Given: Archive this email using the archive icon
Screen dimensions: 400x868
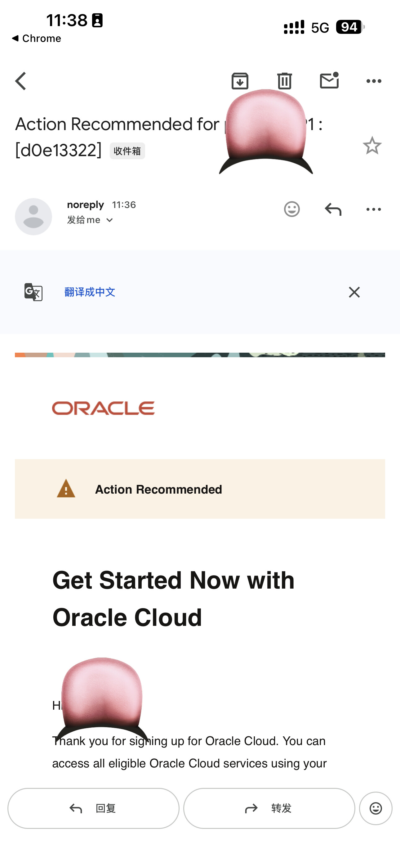Looking at the screenshot, I should [240, 81].
